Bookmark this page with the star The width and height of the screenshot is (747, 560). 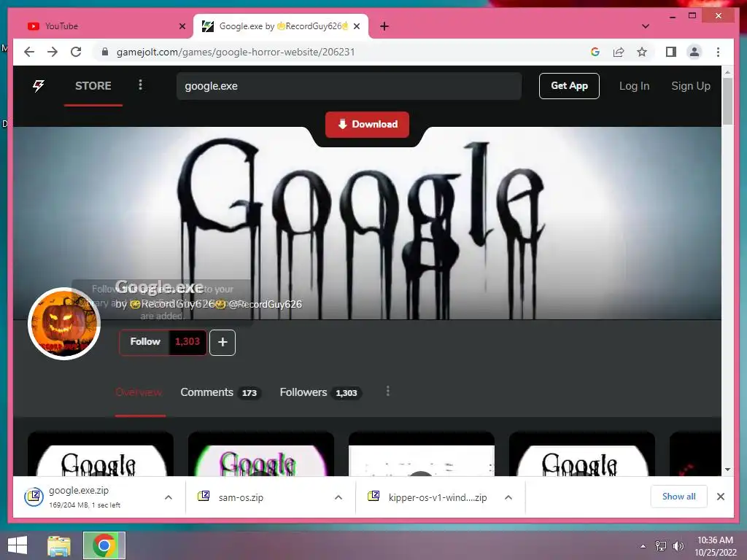[x=642, y=52]
